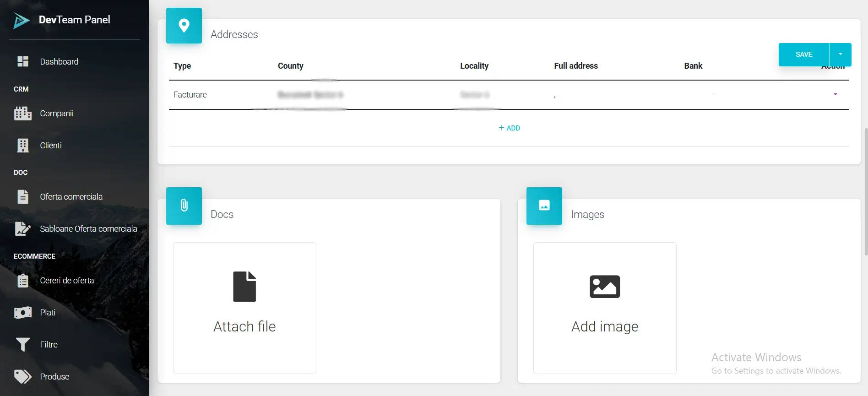The height and width of the screenshot is (396, 868).
Task: Click the DevTeam Panel logo icon
Action: (21, 21)
